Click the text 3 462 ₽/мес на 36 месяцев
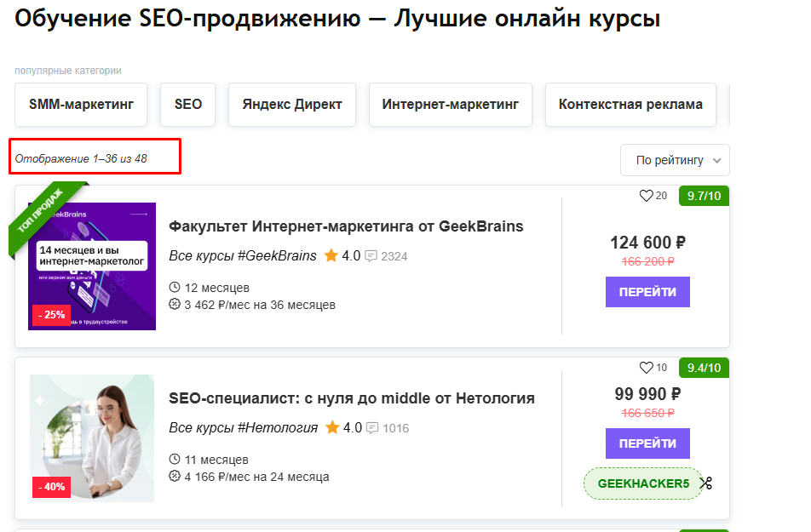The height and width of the screenshot is (532, 811). (260, 305)
